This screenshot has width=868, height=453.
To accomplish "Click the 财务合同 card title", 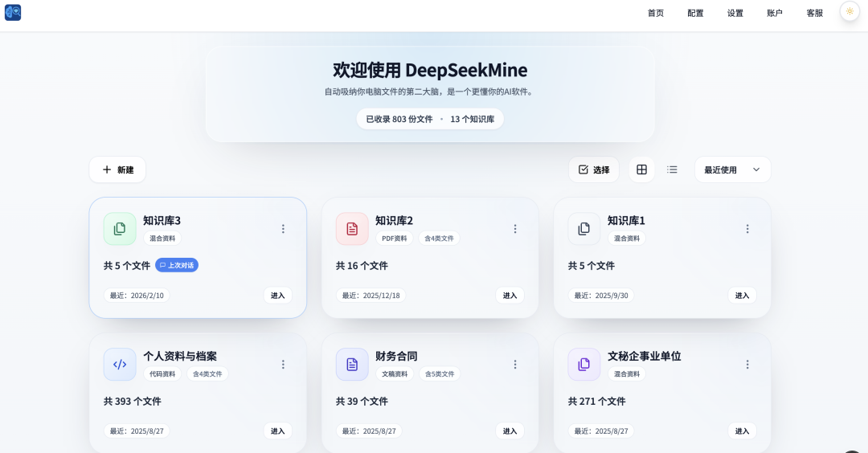I will pos(396,356).
